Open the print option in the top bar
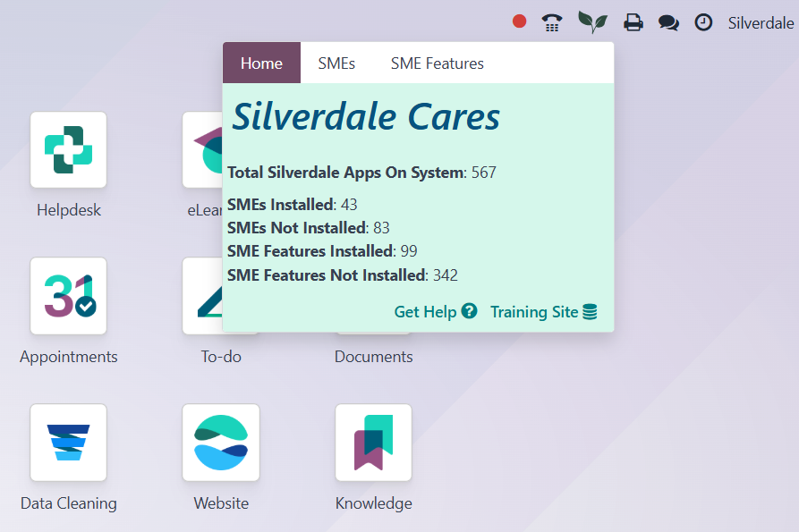Screen dimensions: 799x532 click(633, 22)
